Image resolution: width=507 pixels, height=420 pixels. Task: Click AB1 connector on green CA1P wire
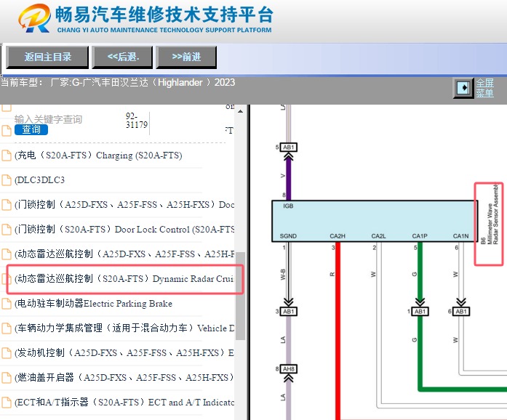coord(420,312)
